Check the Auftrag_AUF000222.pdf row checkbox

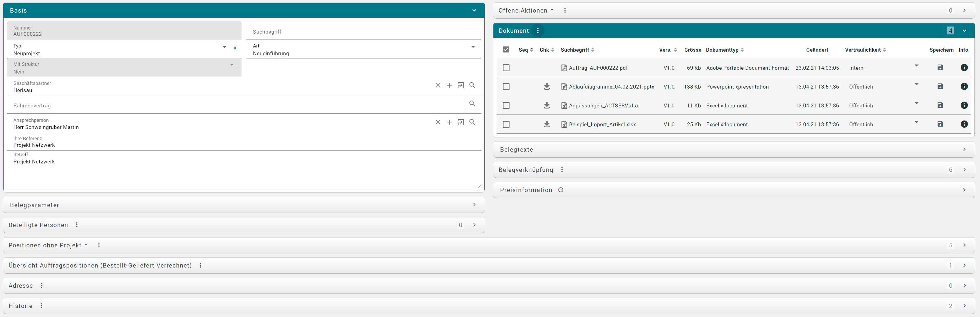506,68
